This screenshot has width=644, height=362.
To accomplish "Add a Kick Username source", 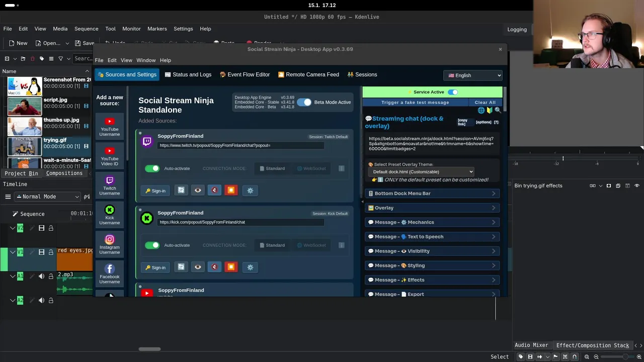I will (x=110, y=215).
